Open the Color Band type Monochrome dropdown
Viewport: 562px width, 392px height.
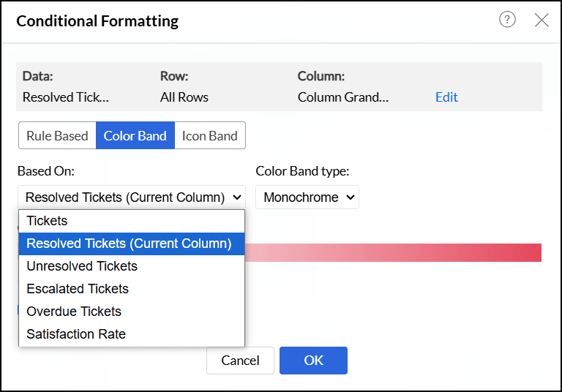[x=307, y=197]
